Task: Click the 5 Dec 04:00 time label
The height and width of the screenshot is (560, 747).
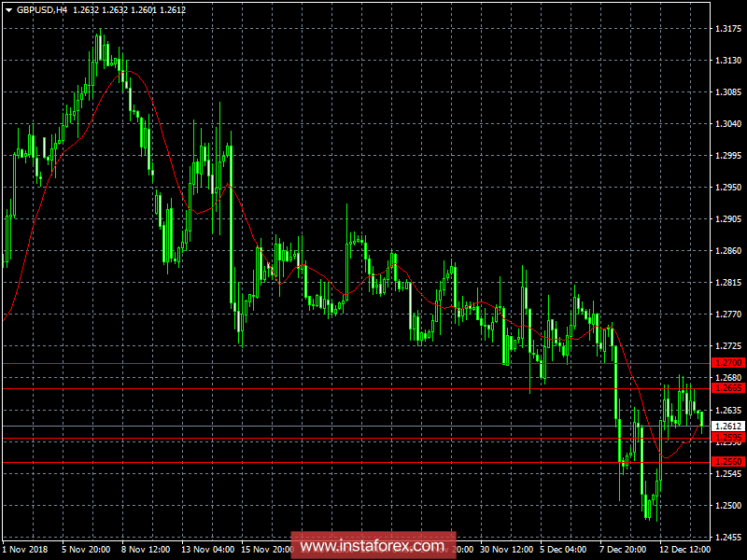Action: click(x=564, y=549)
